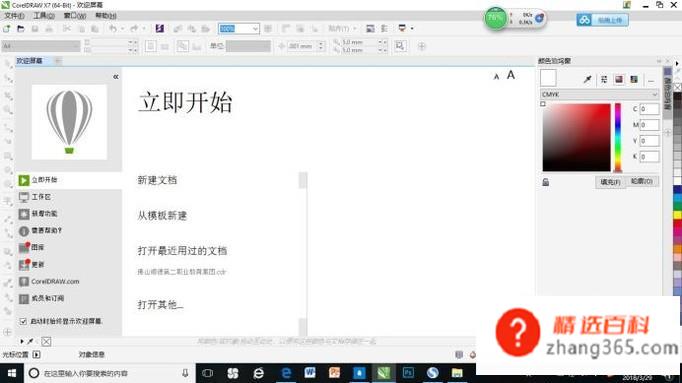
Task: Open the units dropdown in property bar
Action: 248,46
